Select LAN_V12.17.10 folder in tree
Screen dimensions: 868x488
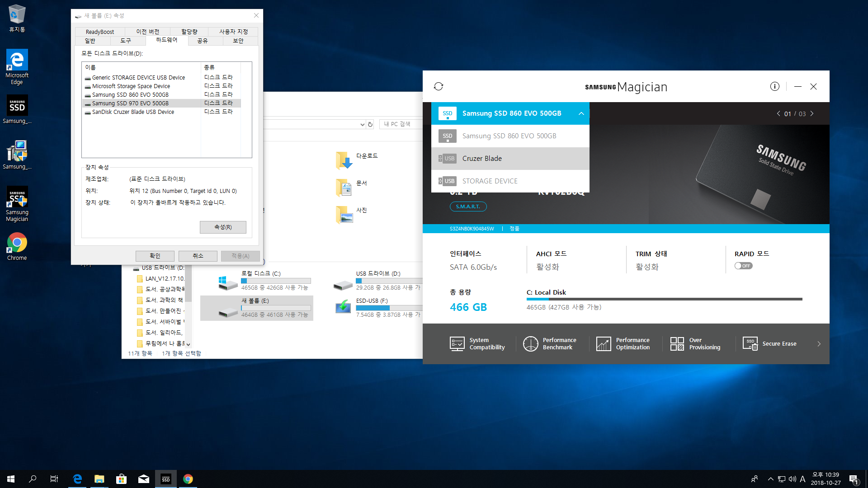pos(161,279)
